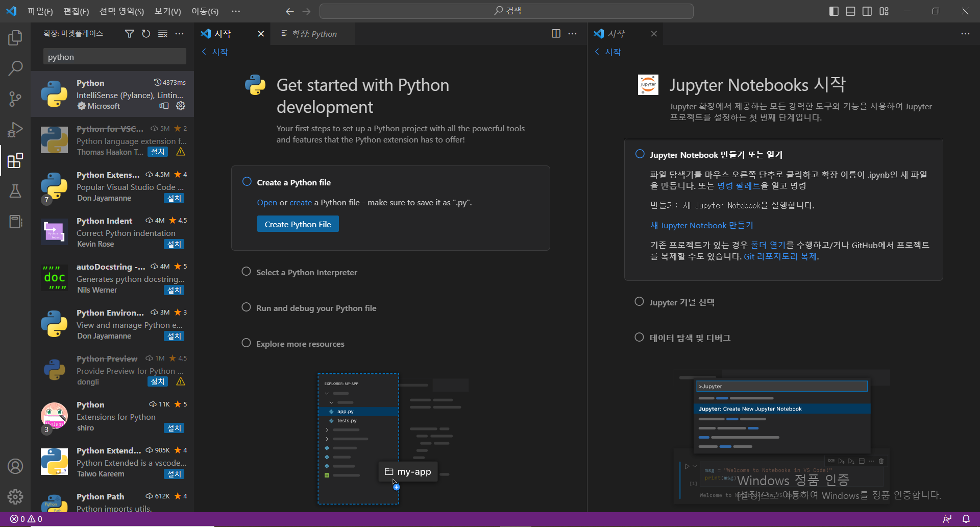The image size is (980, 527).
Task: Select the Create a Python file step
Action: pyautogui.click(x=293, y=182)
